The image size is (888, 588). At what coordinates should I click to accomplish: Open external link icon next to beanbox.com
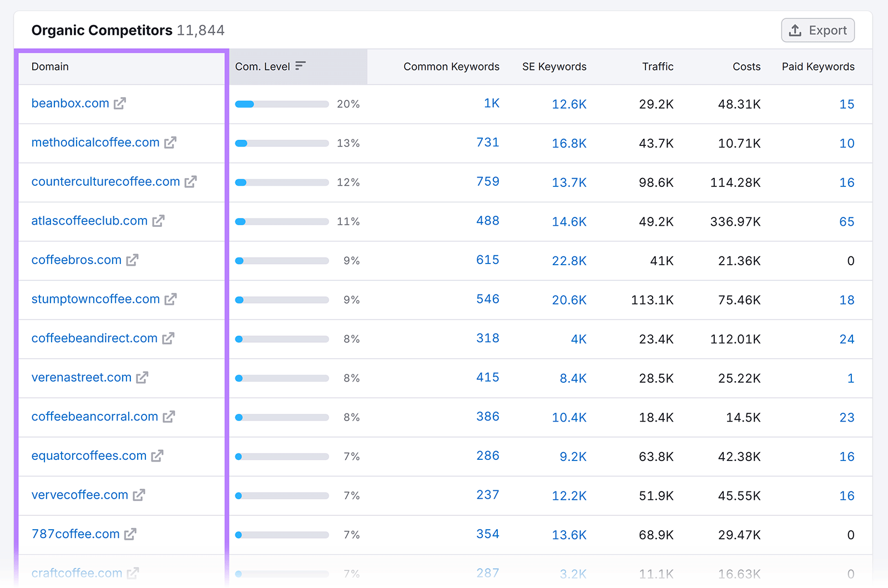pyautogui.click(x=120, y=104)
